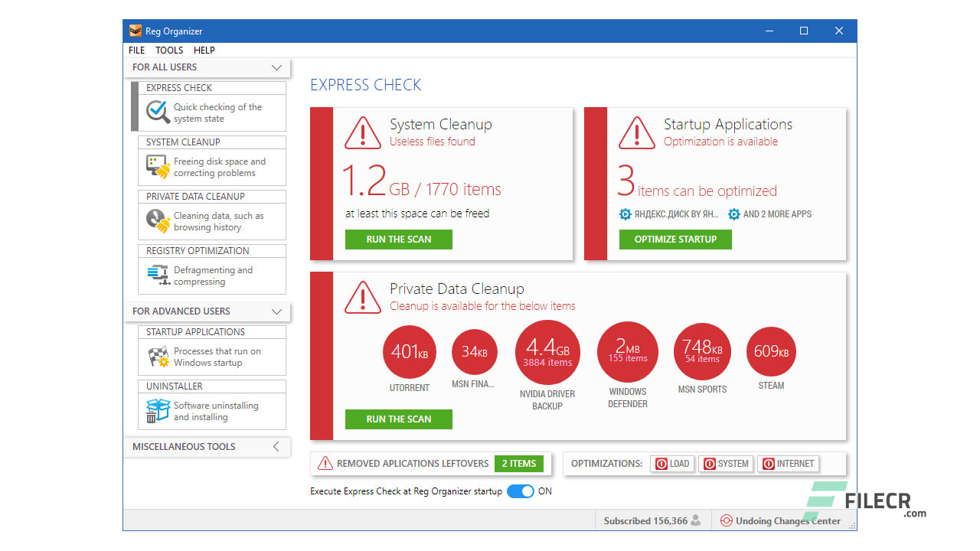Collapse the For Advanced Users section
This screenshot has height=551, width=980.
click(x=277, y=311)
